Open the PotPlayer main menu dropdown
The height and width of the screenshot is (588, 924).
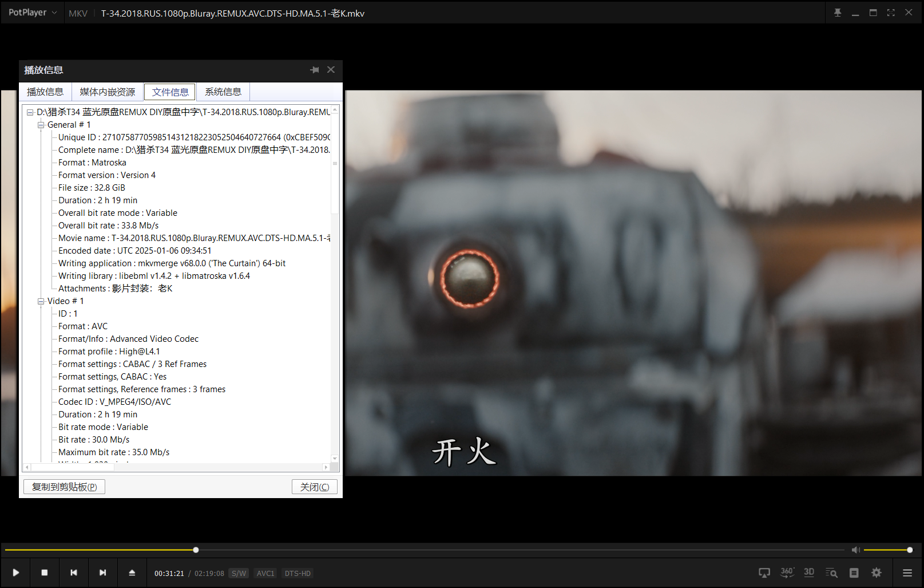[x=33, y=13]
